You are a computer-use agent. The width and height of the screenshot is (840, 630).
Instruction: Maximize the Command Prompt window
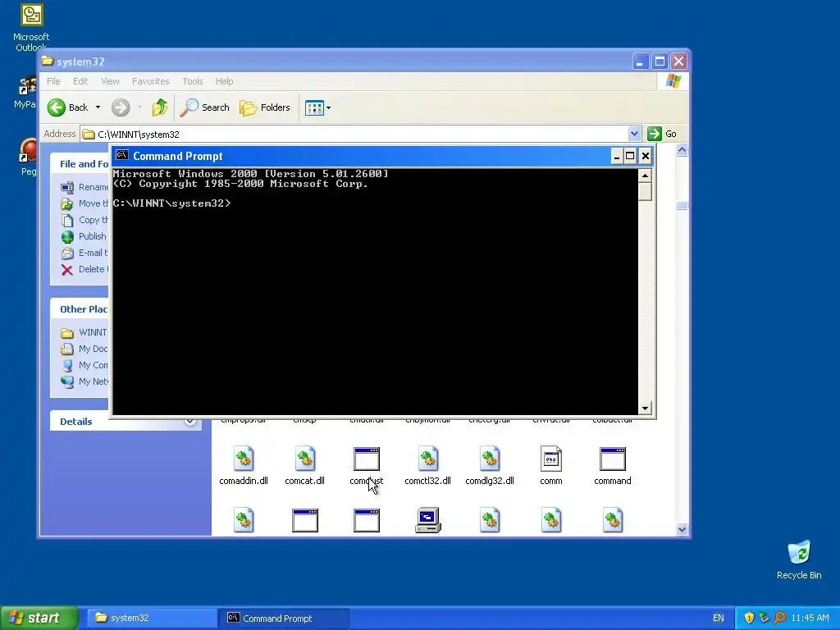pos(631,156)
